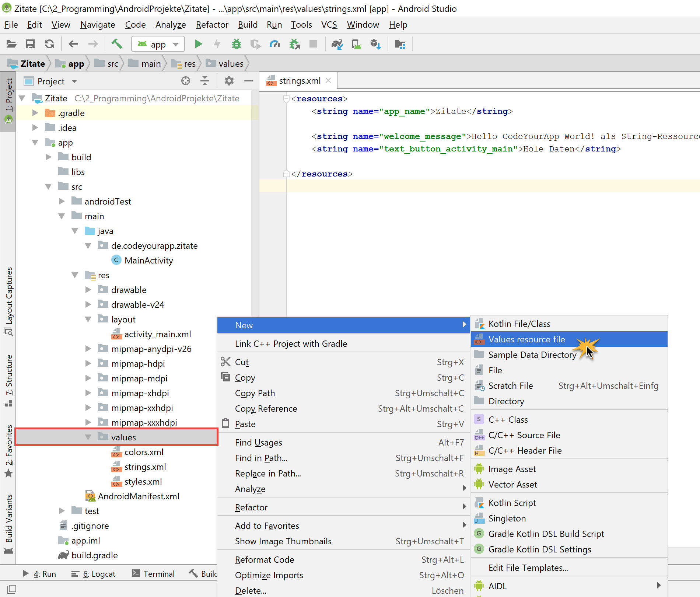
Task: Select Image Asset in New submenu
Action: click(x=569, y=469)
